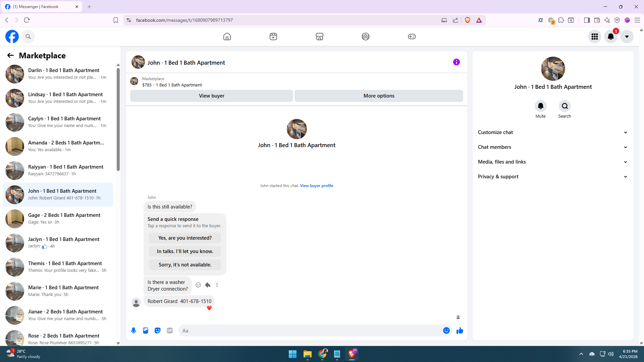Open View buyer profile link

coord(316,186)
